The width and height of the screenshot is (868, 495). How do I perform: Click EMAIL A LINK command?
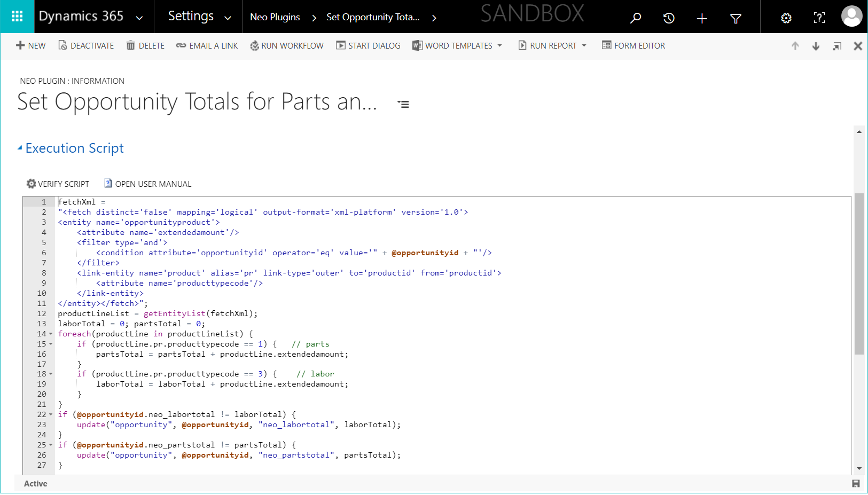[207, 45]
